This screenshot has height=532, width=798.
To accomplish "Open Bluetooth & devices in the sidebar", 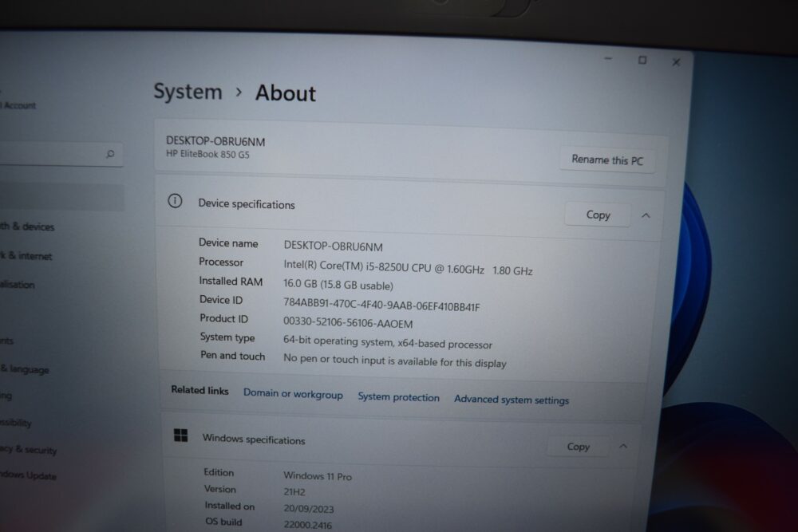I will [x=27, y=227].
